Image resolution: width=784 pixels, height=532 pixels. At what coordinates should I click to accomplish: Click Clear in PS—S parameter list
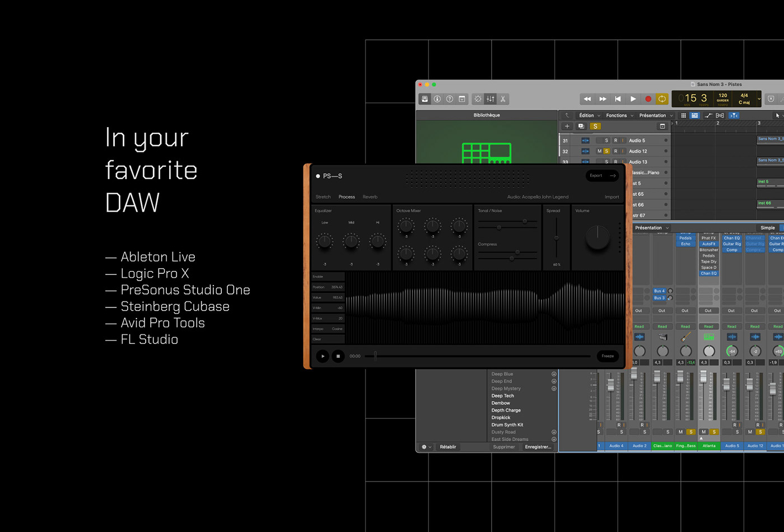(x=328, y=339)
